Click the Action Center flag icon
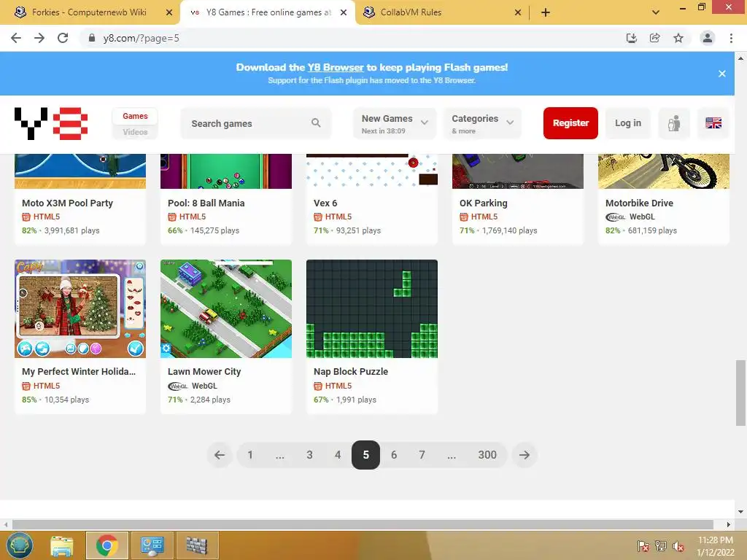This screenshot has height=560, width=747. (x=643, y=546)
